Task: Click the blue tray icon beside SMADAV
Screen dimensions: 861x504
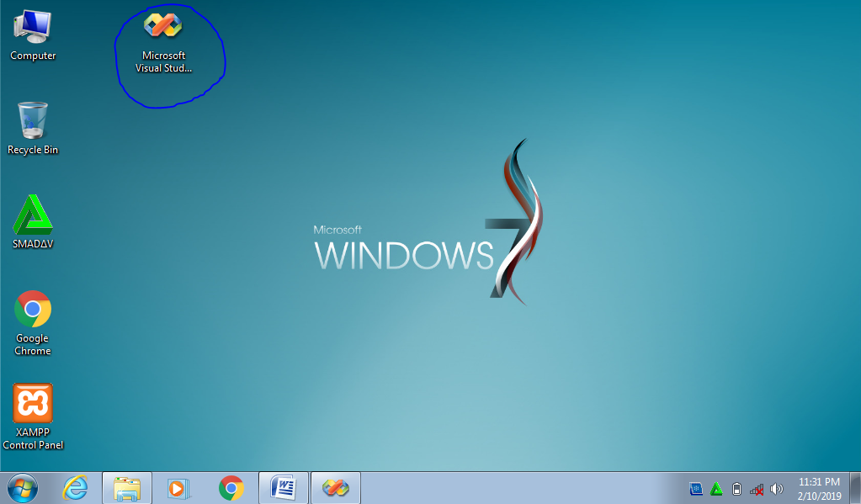Action: pyautogui.click(x=696, y=489)
